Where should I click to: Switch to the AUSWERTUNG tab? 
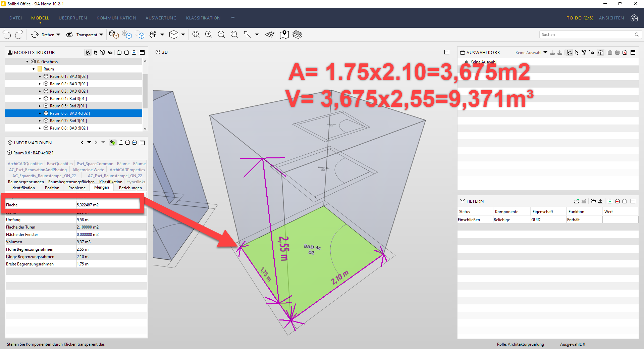(161, 18)
